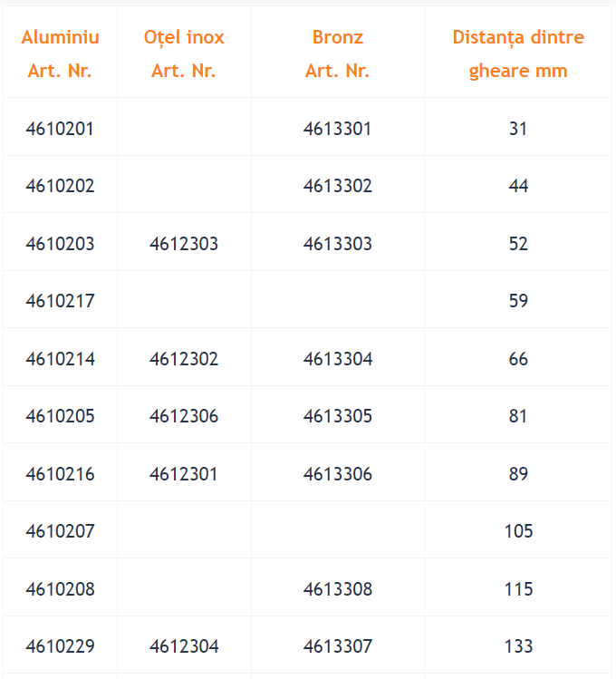
Task: Select the distance value 59
Action: pyautogui.click(x=518, y=301)
